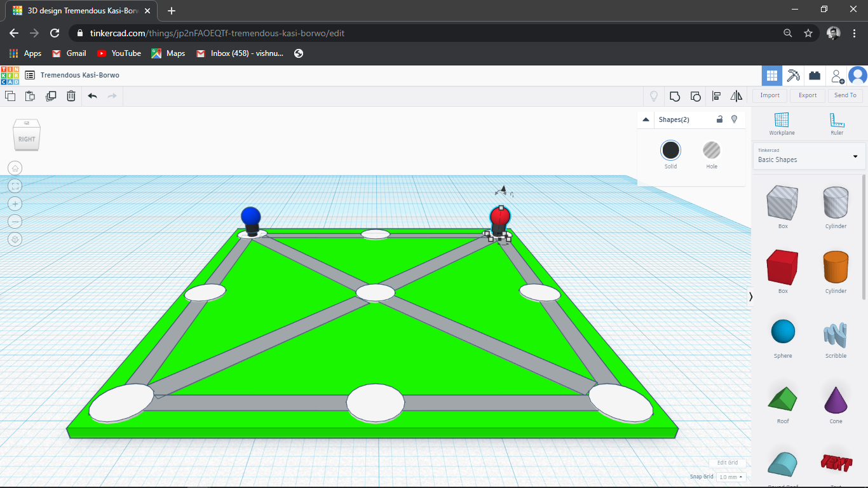Click the Duplicate and repeat icon
The height and width of the screenshot is (488, 868).
pos(51,96)
